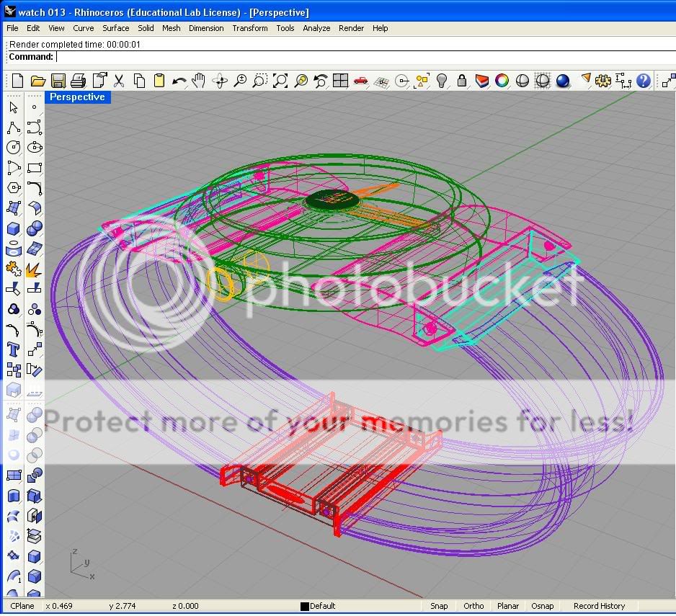This screenshot has height=616, width=676.
Task: Choose the Box solid tool
Action: point(13,229)
